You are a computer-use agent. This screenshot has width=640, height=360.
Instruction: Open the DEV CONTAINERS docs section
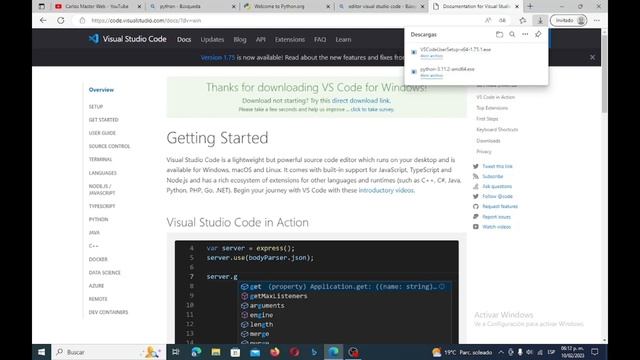pos(108,312)
